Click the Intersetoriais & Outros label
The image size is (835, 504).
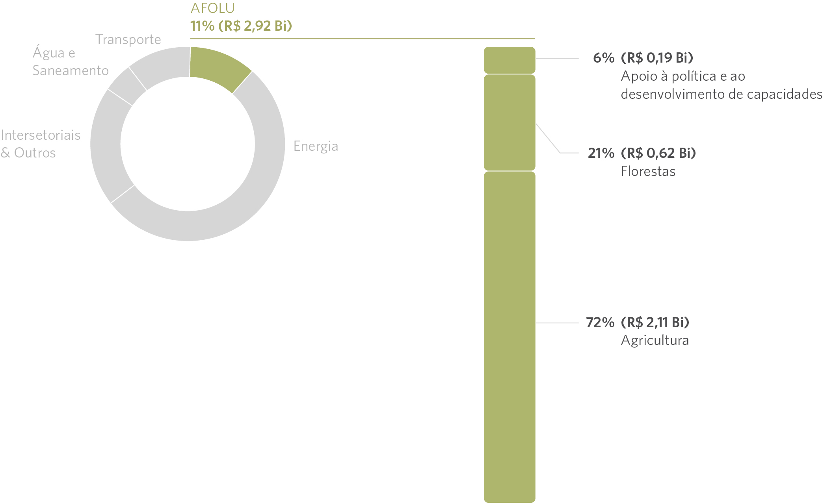click(41, 144)
